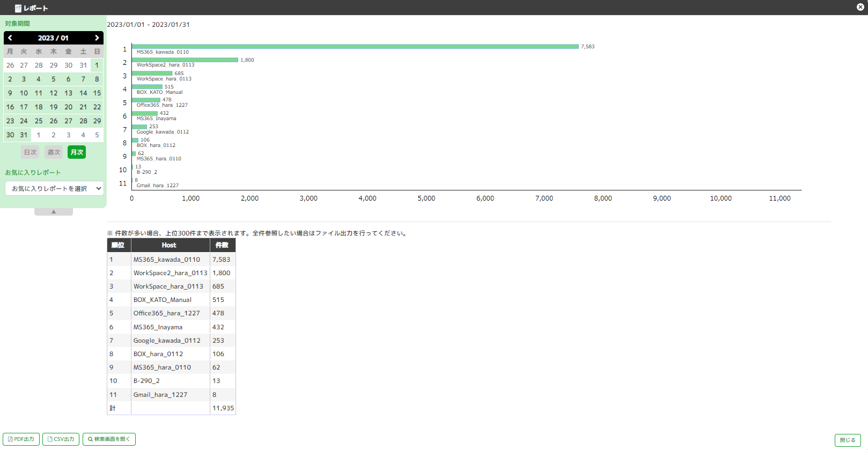Click the total count 11,935 cell
This screenshot has width=868, height=450.
223,408
